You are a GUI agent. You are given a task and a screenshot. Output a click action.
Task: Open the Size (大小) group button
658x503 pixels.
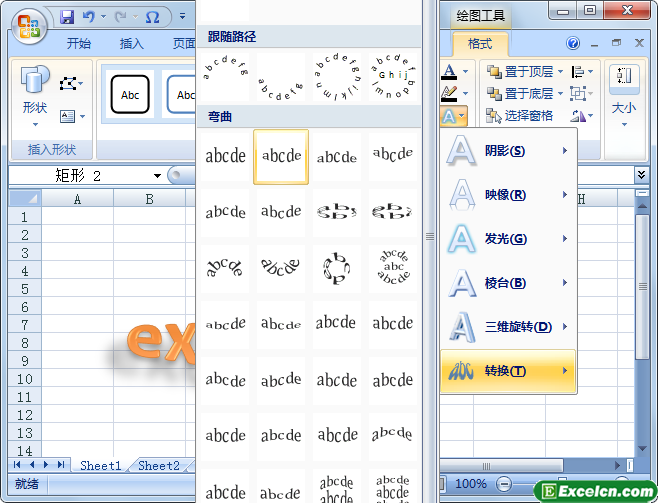pyautogui.click(x=624, y=96)
